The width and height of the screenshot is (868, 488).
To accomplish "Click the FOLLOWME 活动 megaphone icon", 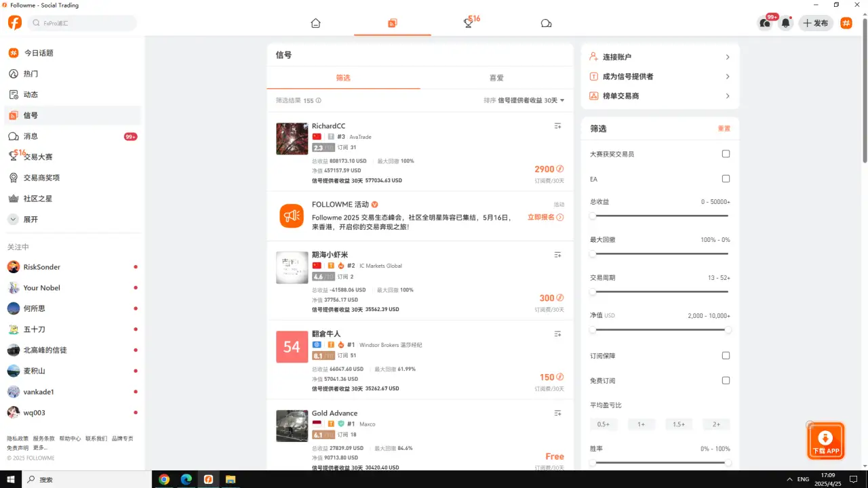I will (x=292, y=216).
